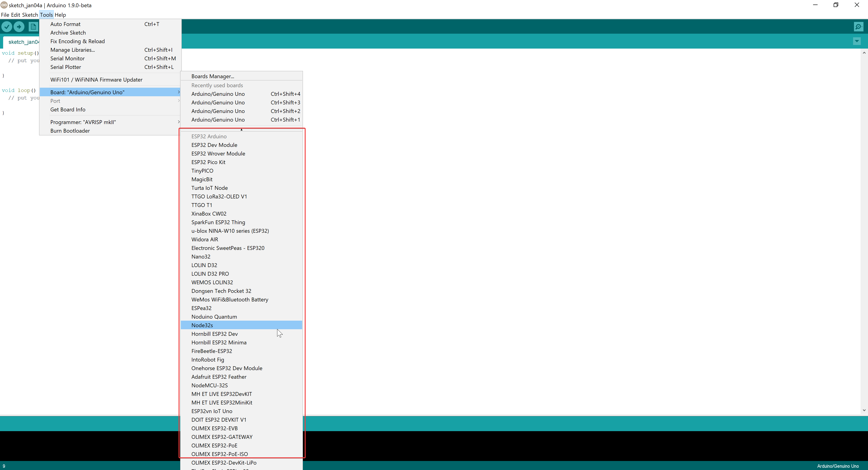868x470 pixels.
Task: Select SparkFun ESP32 Thing board
Action: [x=241, y=222]
